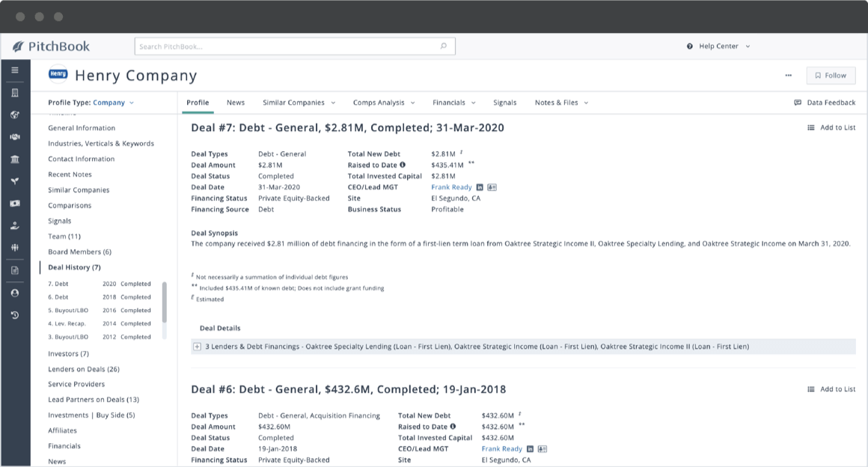868x467 pixels.
Task: Click the deal history list scrollbar
Action: tap(165, 302)
